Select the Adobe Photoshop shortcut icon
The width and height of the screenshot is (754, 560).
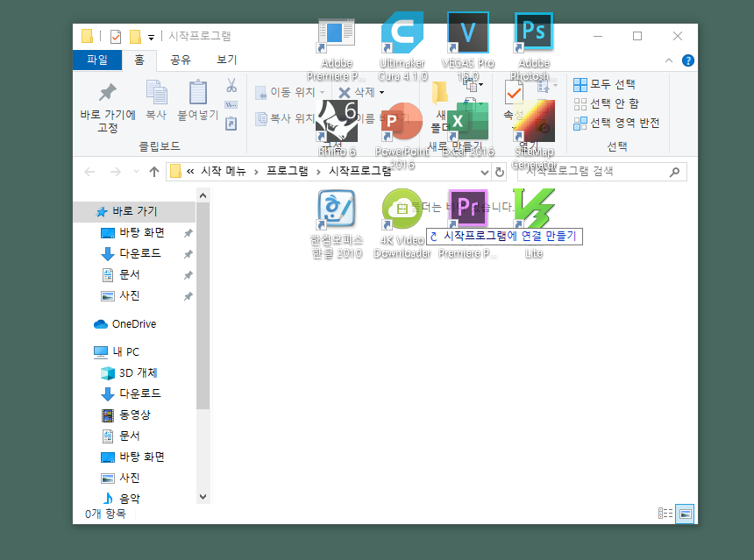[534, 32]
